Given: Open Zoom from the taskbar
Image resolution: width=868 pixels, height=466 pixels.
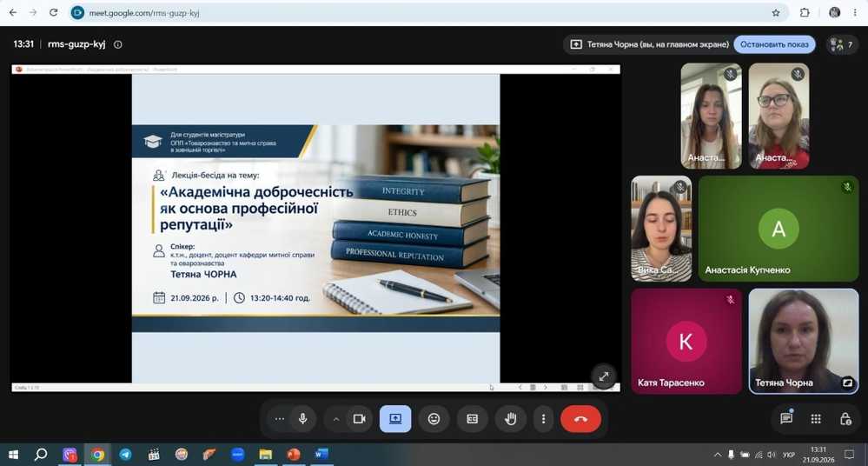Looking at the screenshot, I should click(x=237, y=455).
